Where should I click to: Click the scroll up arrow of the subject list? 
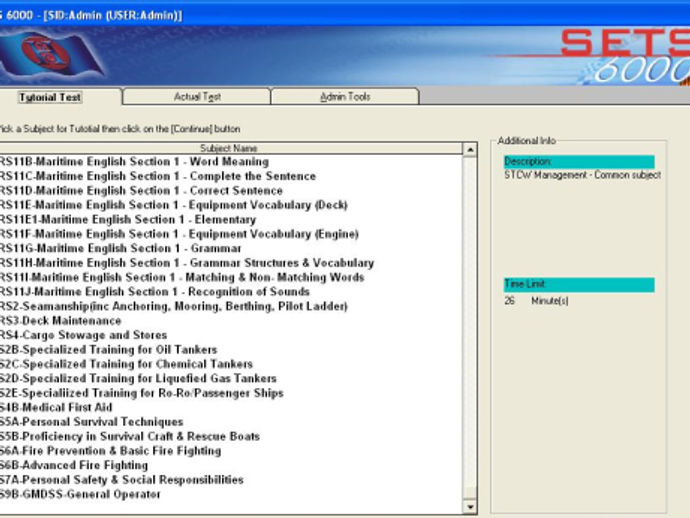470,150
